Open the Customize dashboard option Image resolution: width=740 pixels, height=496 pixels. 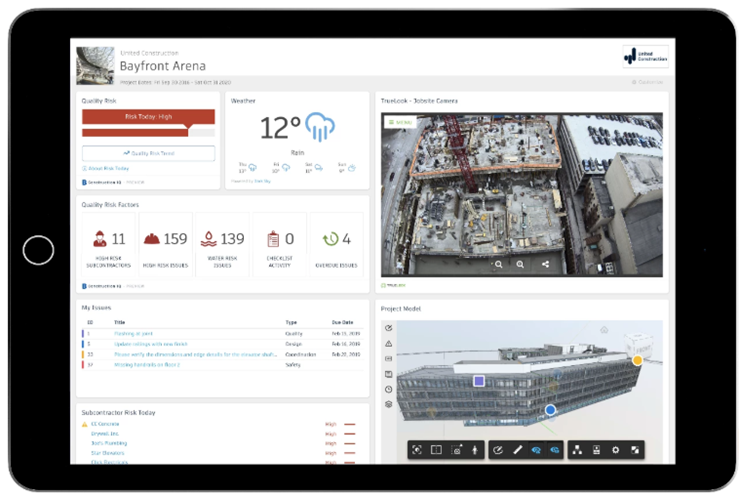pos(648,82)
